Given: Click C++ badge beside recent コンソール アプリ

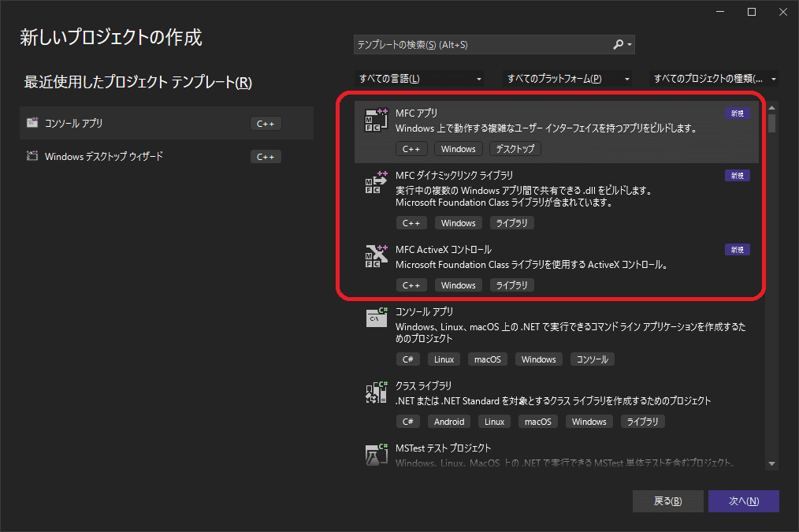Looking at the screenshot, I should coord(266,123).
